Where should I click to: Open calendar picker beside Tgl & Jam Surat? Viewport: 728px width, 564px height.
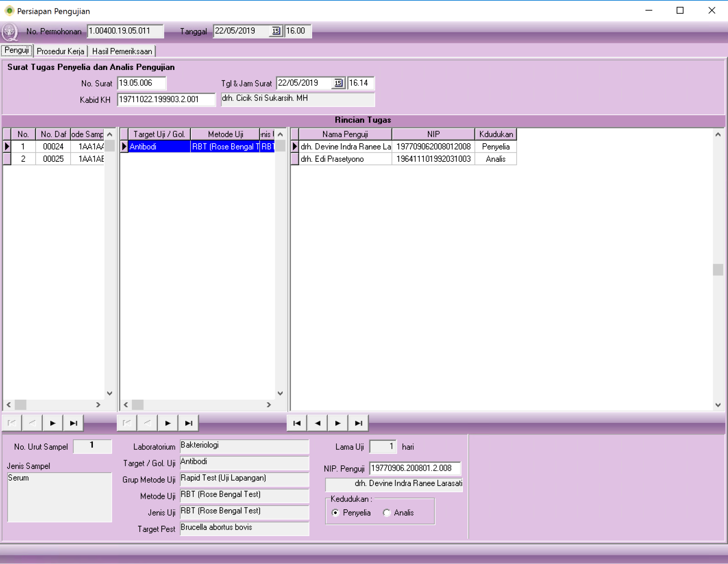338,83
